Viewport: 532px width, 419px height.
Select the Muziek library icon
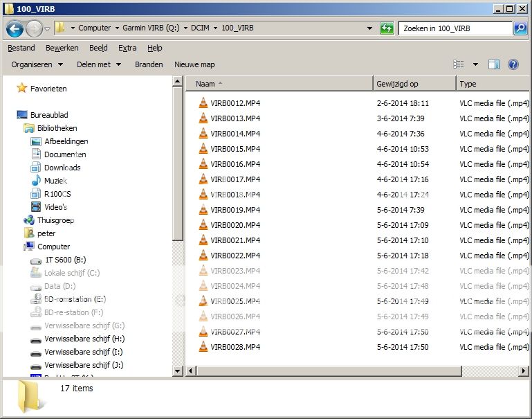tap(36, 181)
